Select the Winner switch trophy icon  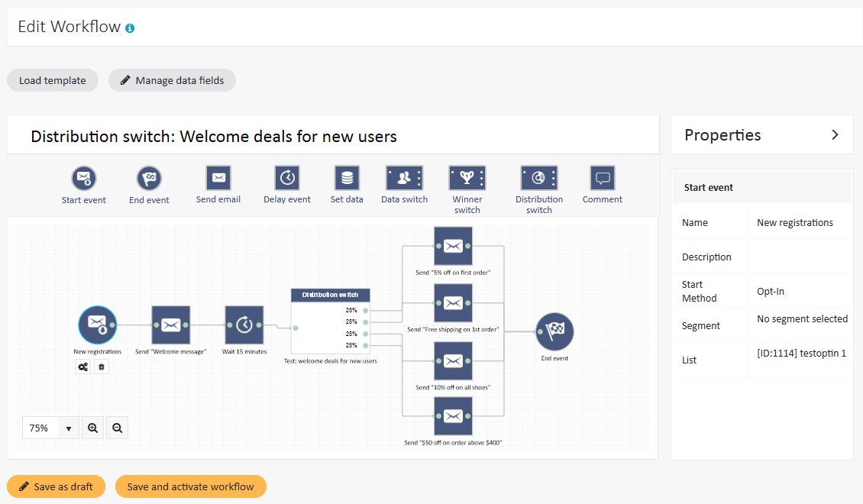coord(467,178)
